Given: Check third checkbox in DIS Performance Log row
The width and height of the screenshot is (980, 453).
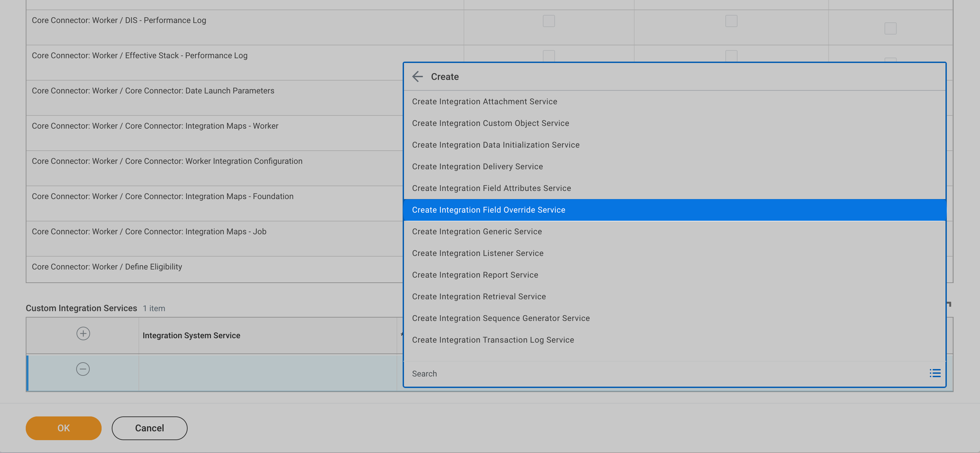Looking at the screenshot, I should [x=890, y=28].
